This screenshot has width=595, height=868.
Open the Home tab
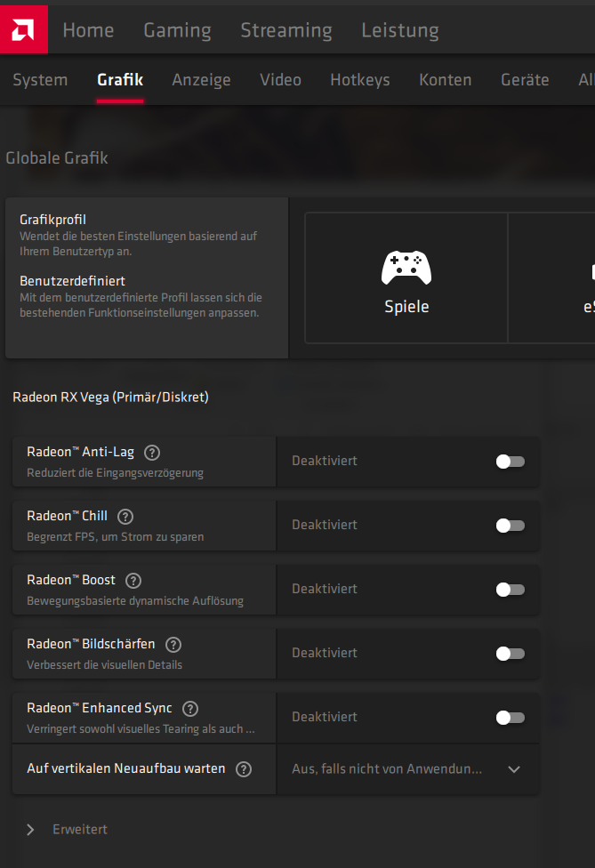pyautogui.click(x=88, y=30)
